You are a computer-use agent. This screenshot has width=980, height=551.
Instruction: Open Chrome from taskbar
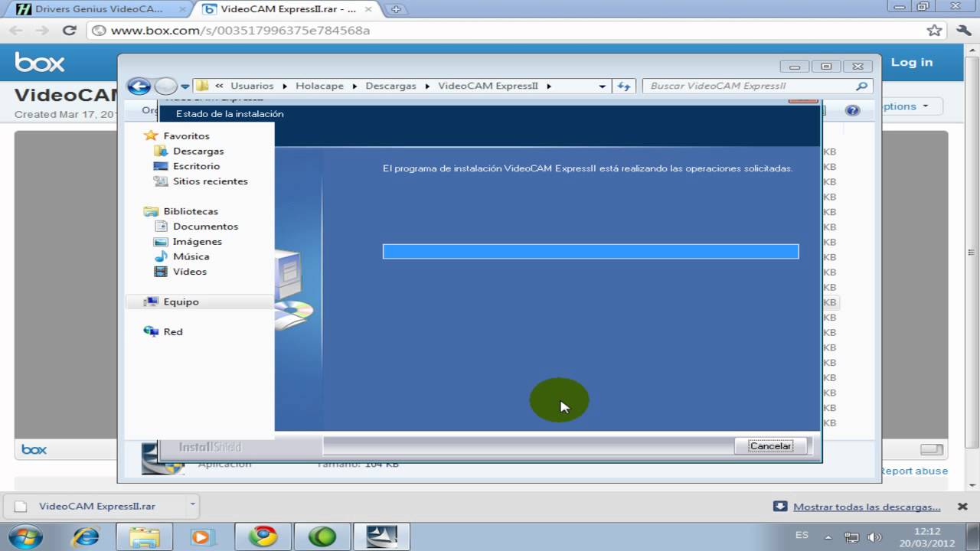coord(263,536)
